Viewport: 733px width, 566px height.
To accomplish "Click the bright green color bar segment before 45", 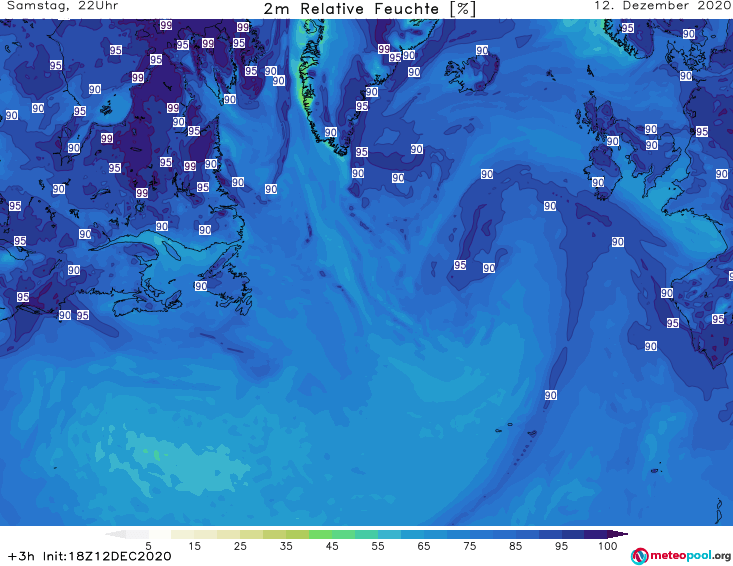I will click(320, 534).
